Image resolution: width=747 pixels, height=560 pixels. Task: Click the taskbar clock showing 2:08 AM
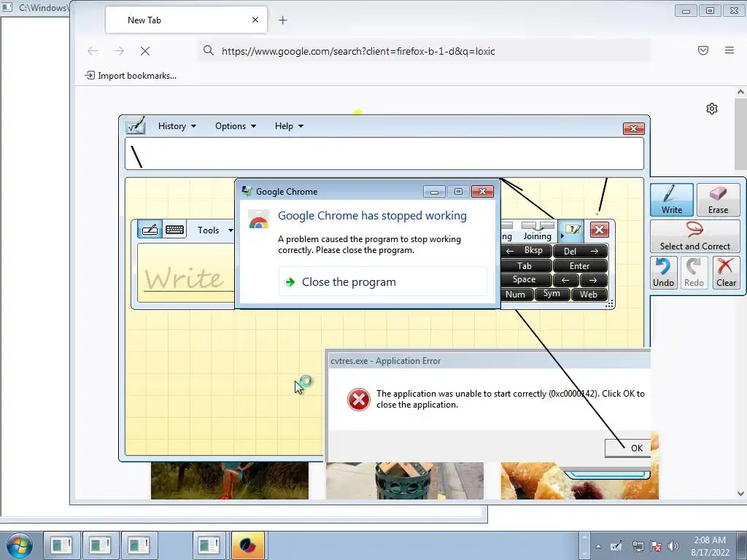click(710, 546)
